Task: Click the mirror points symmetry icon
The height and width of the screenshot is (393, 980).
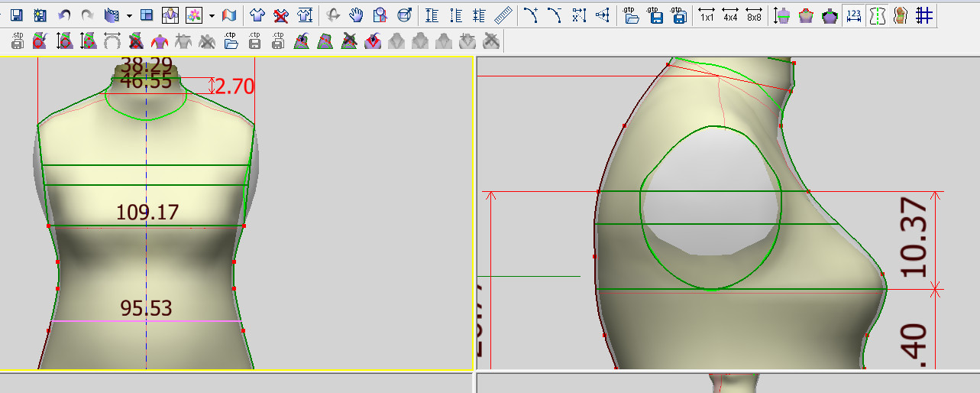Action: (x=603, y=15)
